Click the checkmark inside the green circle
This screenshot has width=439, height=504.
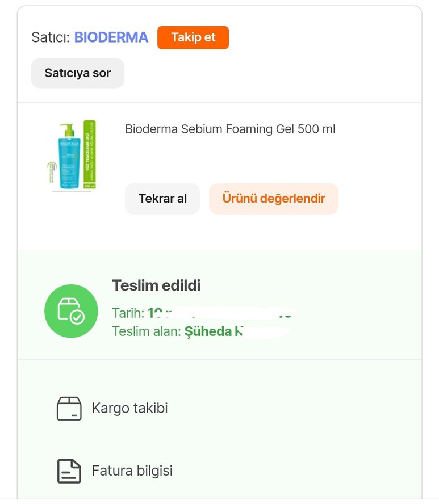click(x=76, y=317)
